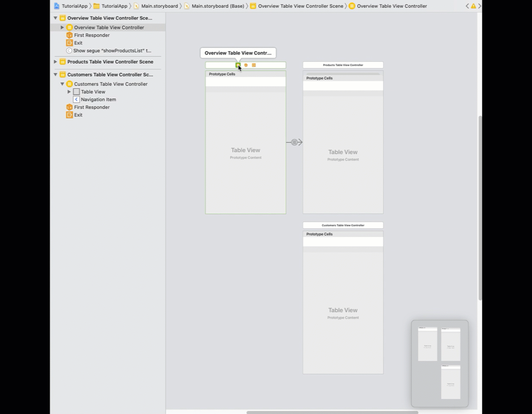Click Exit icon in Overview scene dock
532x414 pixels.
click(x=254, y=65)
